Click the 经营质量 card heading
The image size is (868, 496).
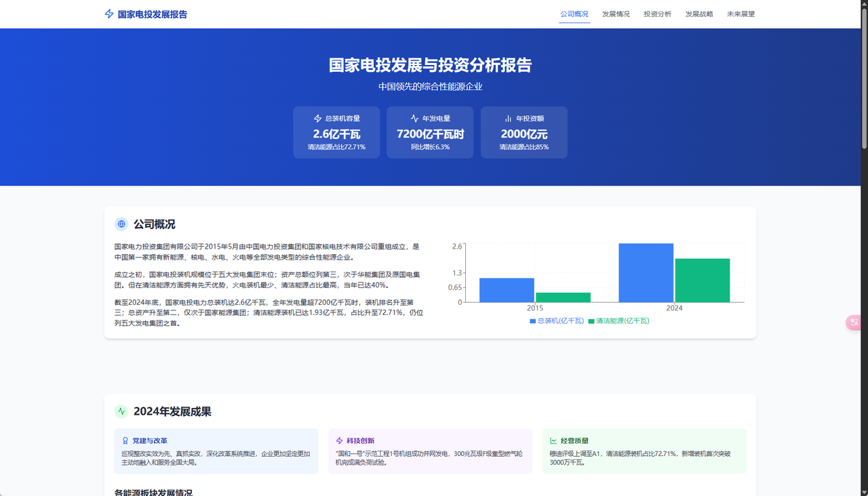(574, 440)
